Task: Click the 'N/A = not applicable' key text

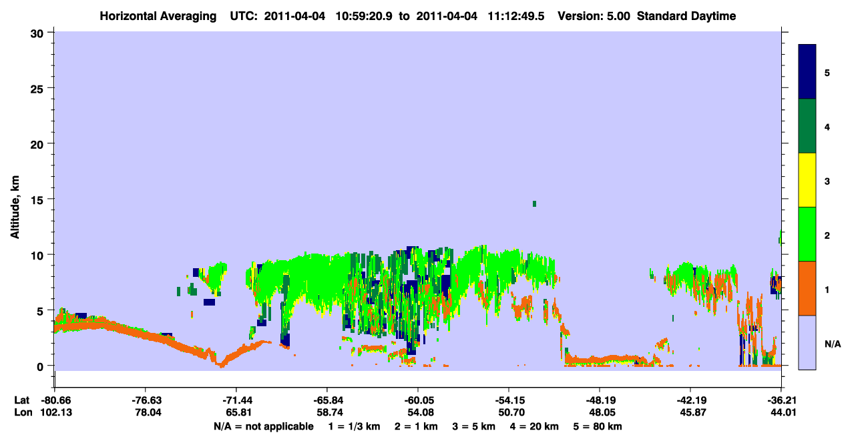Action: pyautogui.click(x=263, y=426)
